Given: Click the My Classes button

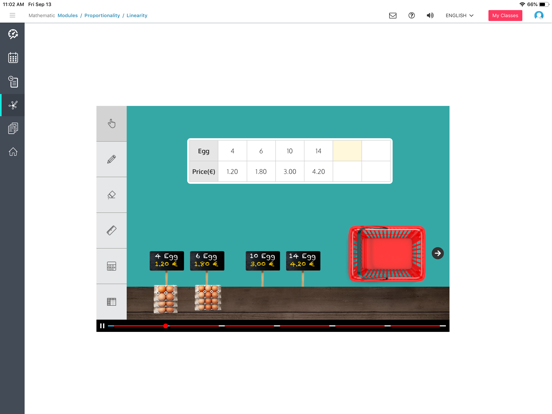Looking at the screenshot, I should [505, 15].
